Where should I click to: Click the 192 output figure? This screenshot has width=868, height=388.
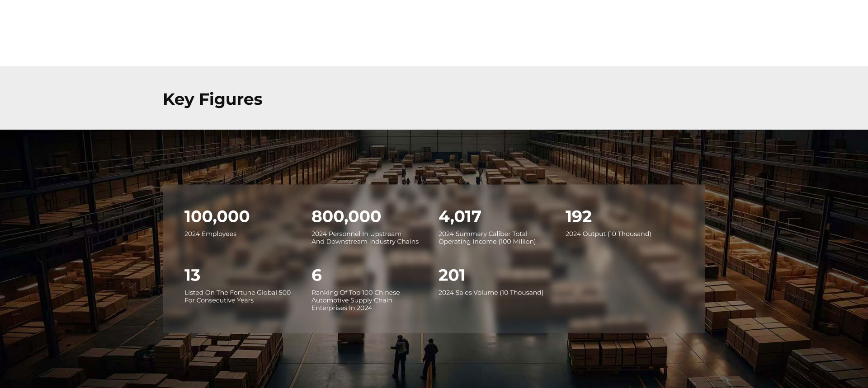(578, 216)
